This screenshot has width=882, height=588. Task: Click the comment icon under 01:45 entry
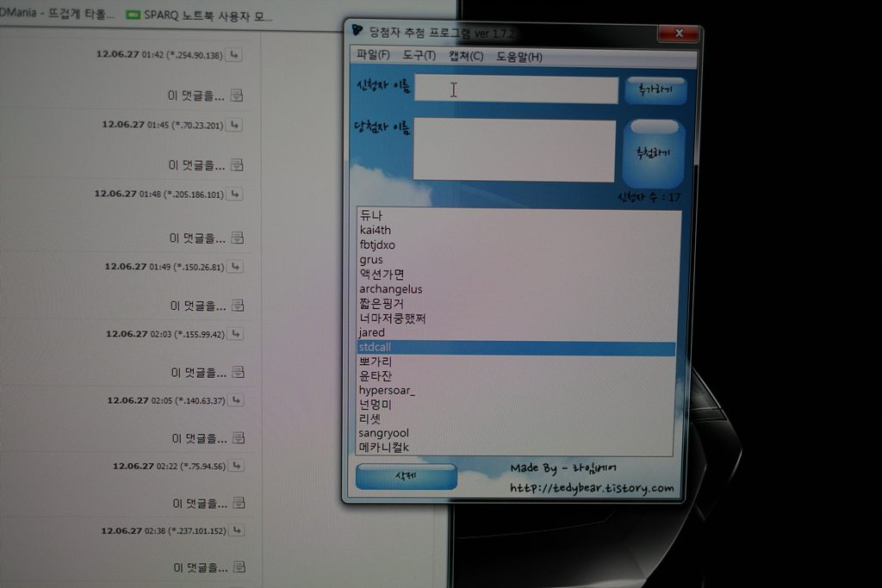click(238, 164)
